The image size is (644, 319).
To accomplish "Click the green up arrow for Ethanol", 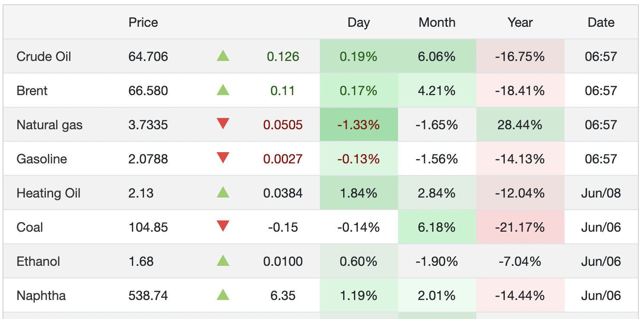I will click(x=223, y=260).
